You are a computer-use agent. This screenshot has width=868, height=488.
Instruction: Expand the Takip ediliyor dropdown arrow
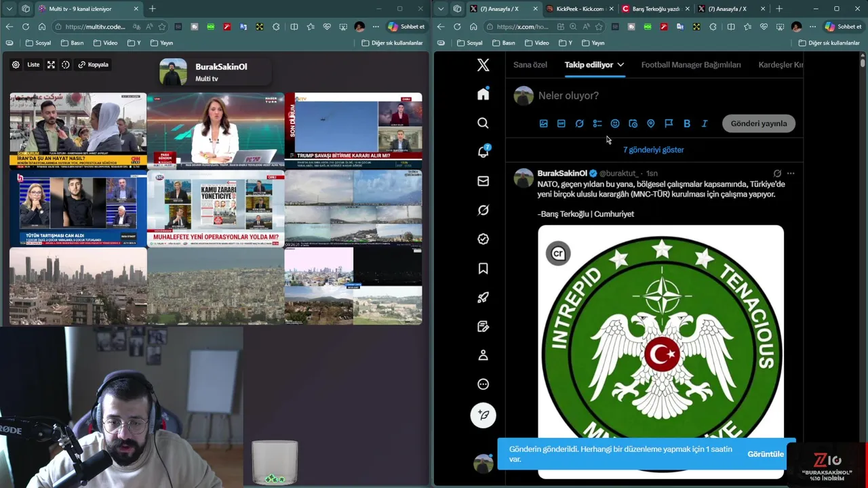coord(620,65)
